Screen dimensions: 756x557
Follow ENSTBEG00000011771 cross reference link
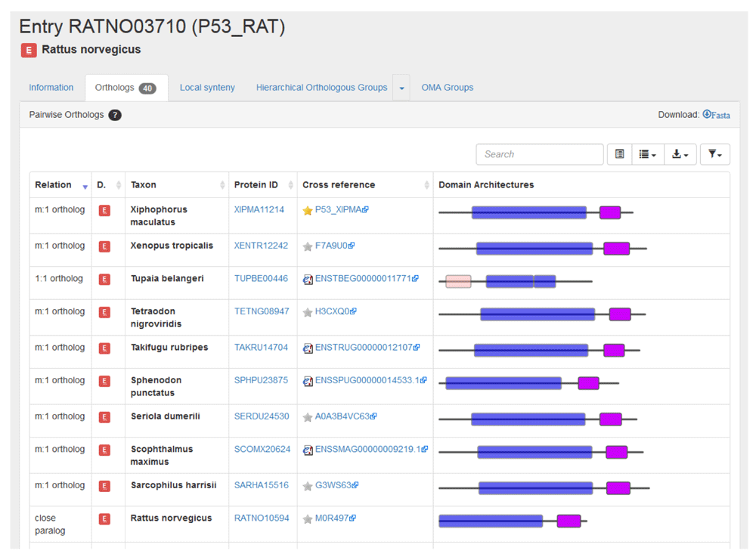click(367, 278)
